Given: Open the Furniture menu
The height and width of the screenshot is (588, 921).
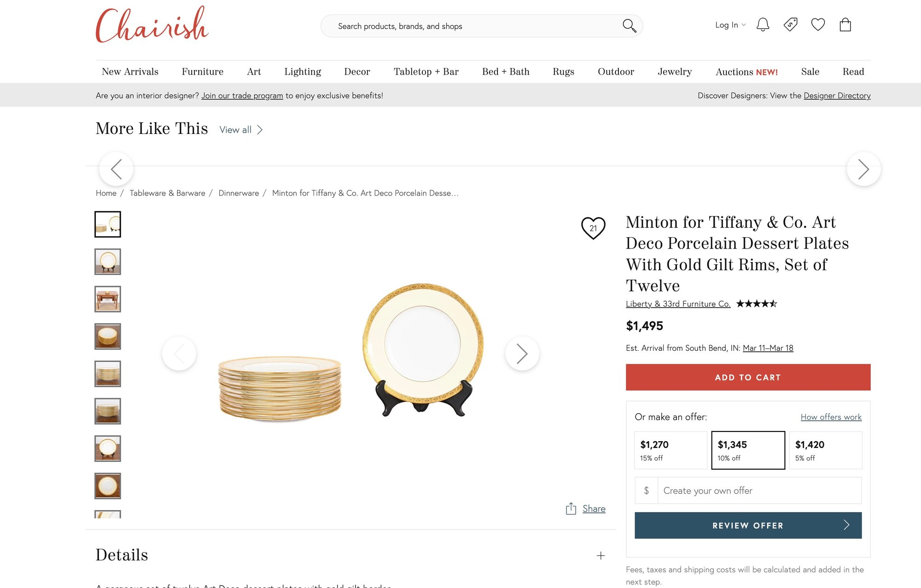Looking at the screenshot, I should 203,71.
